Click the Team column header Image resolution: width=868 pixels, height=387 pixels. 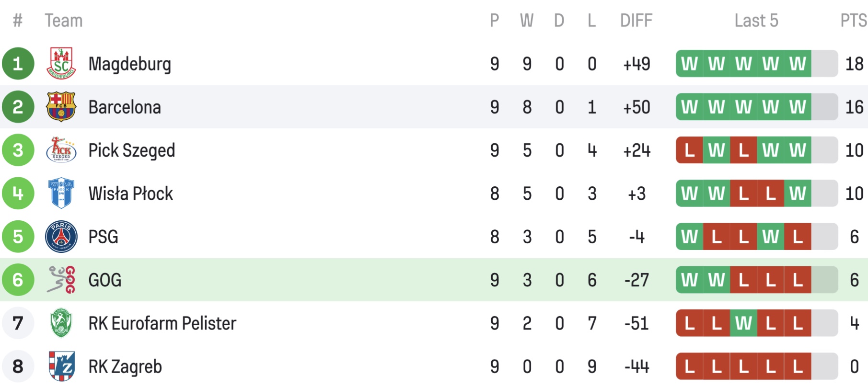[64, 21]
